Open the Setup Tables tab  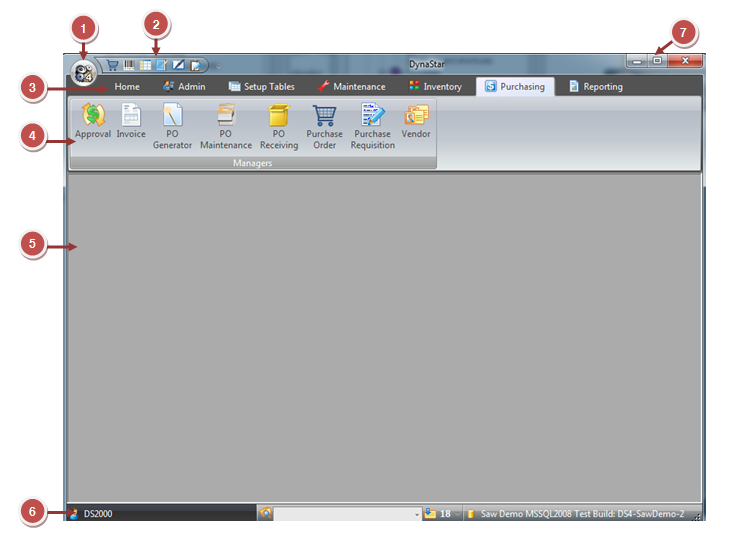pyautogui.click(x=261, y=87)
